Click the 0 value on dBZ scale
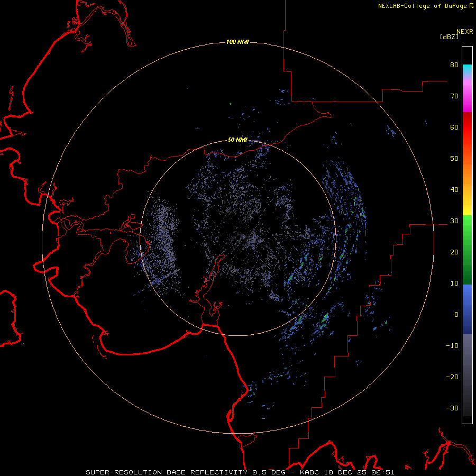Viewport: 476px width, 476px height. 456,315
